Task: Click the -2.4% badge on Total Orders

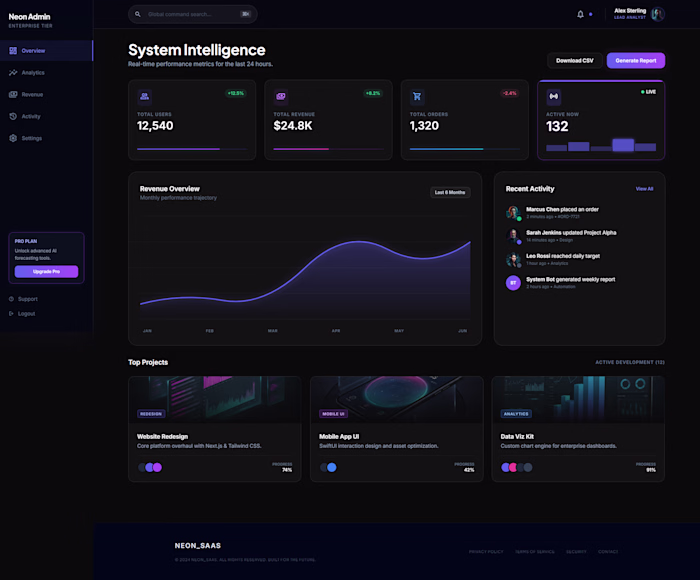Action: click(x=509, y=93)
